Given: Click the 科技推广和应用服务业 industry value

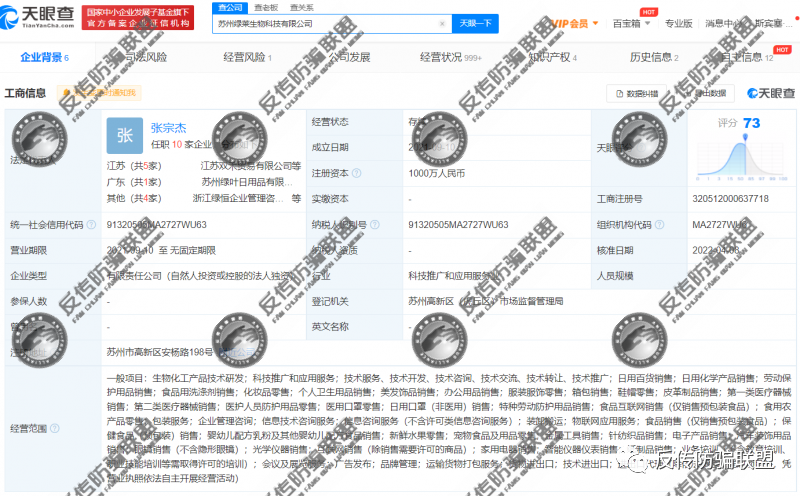Looking at the screenshot, I should coord(453,276).
